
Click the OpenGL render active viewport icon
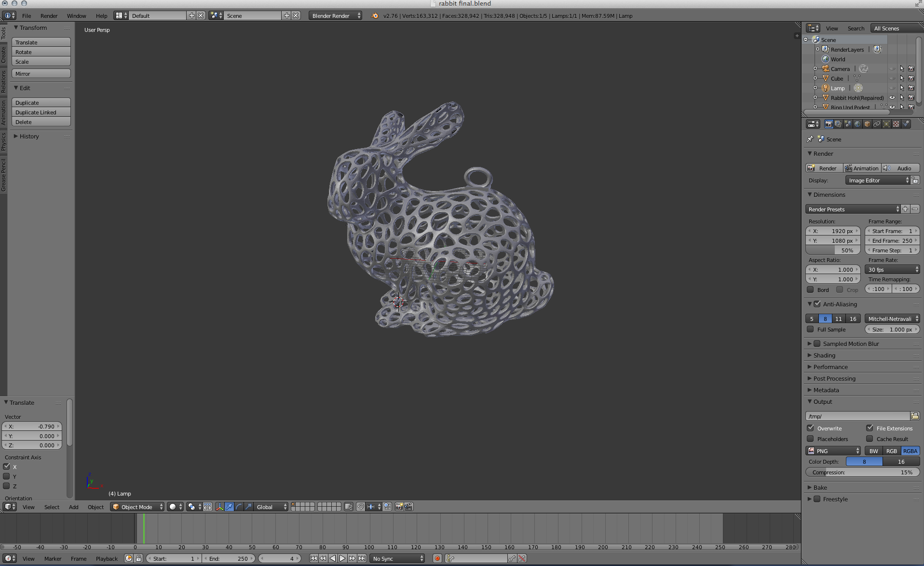click(x=399, y=507)
